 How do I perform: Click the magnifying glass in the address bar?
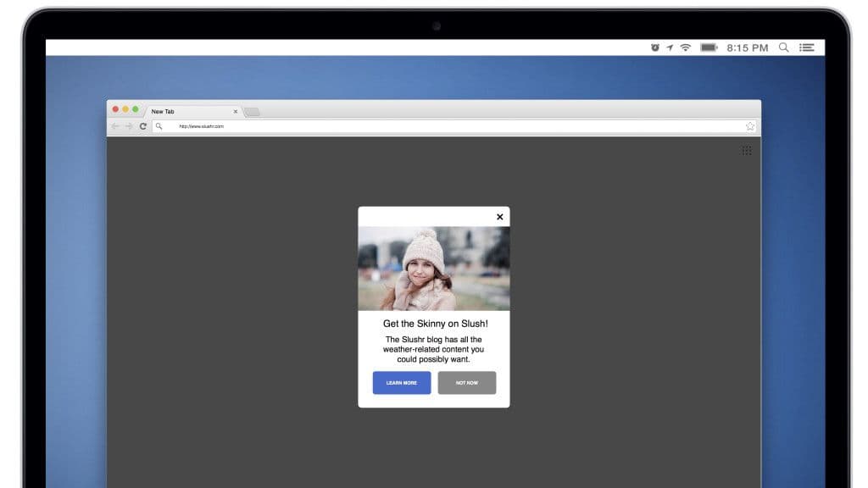pyautogui.click(x=160, y=125)
